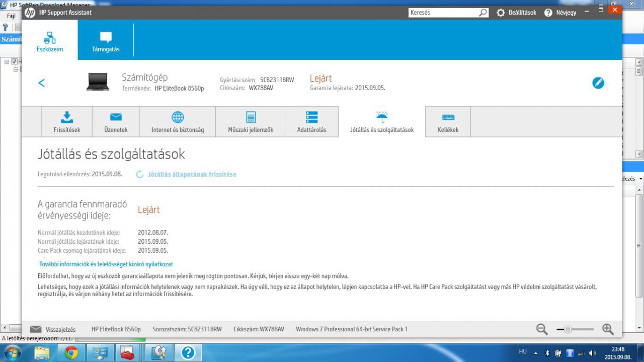Viewport: 644px width, 362px height.
Task: Open the Windows Start menu
Action: [12, 352]
